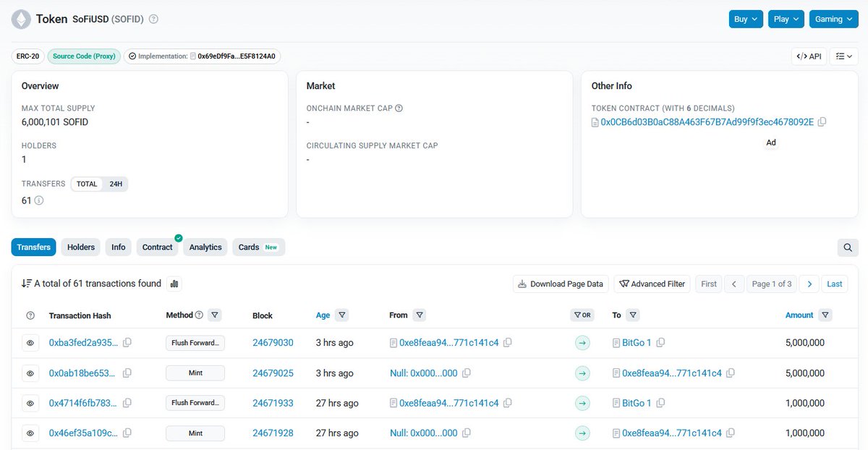Click the Flush Forward method badge for block 24671933
This screenshot has height=450, width=868.
(195, 403)
